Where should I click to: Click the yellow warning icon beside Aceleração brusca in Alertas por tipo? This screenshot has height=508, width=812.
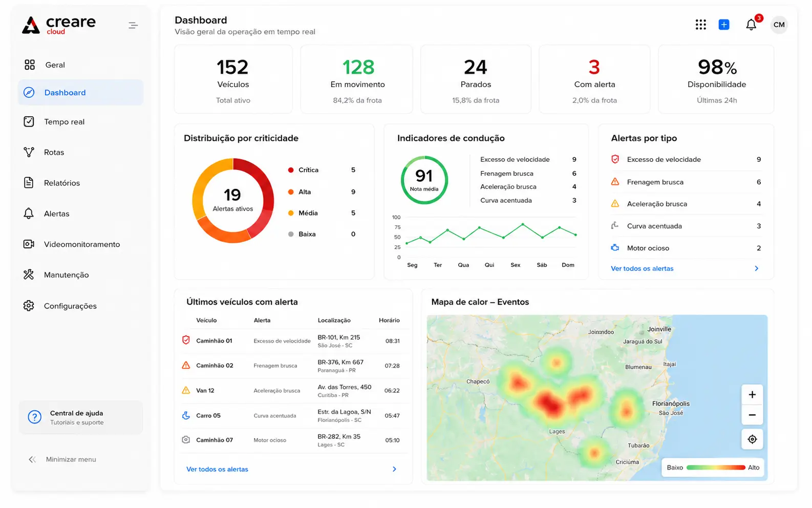tap(615, 204)
